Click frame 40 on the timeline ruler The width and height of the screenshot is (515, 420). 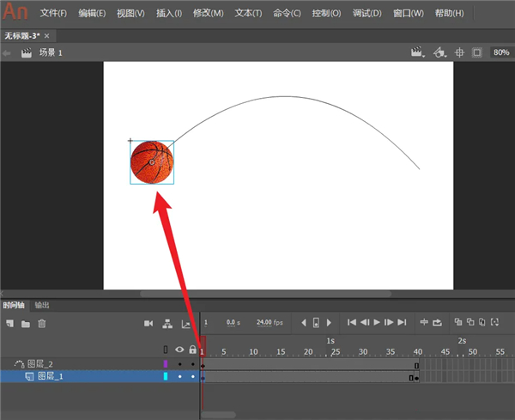[418, 351]
